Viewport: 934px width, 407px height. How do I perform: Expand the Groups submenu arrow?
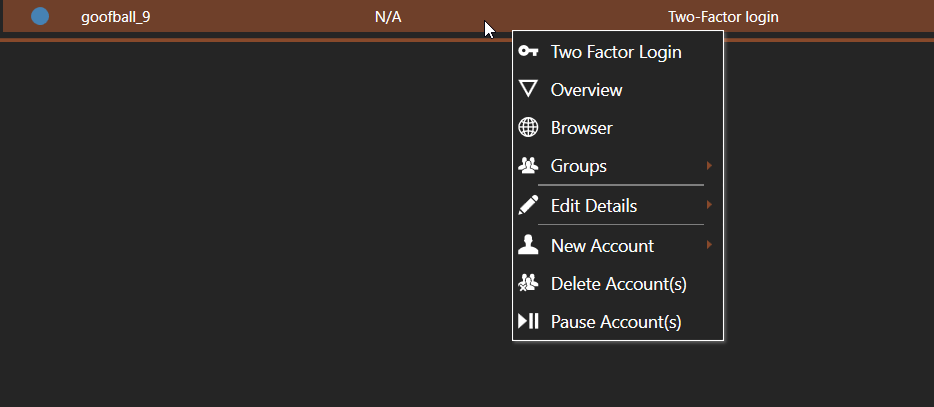709,166
